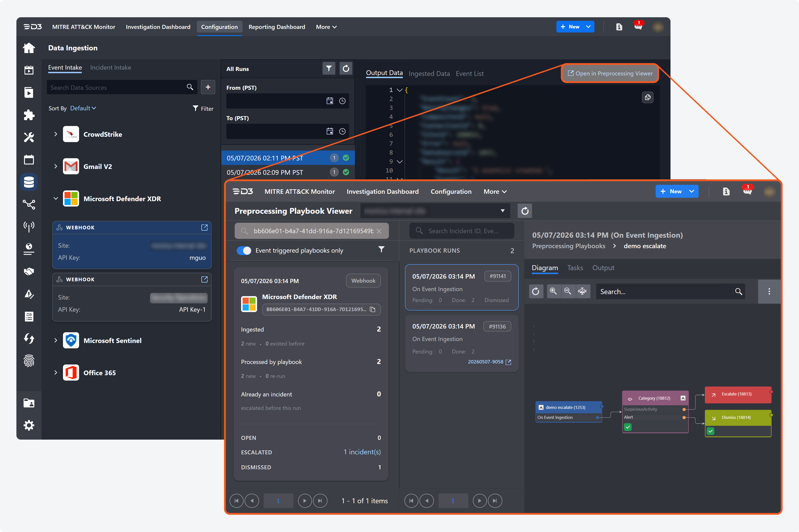This screenshot has width=799, height=532.
Task: Open the Sort By Default dropdown
Action: [83, 108]
